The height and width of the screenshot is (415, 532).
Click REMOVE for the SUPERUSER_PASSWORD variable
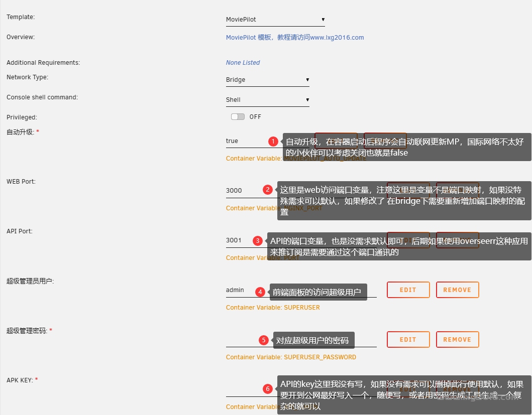click(x=457, y=339)
